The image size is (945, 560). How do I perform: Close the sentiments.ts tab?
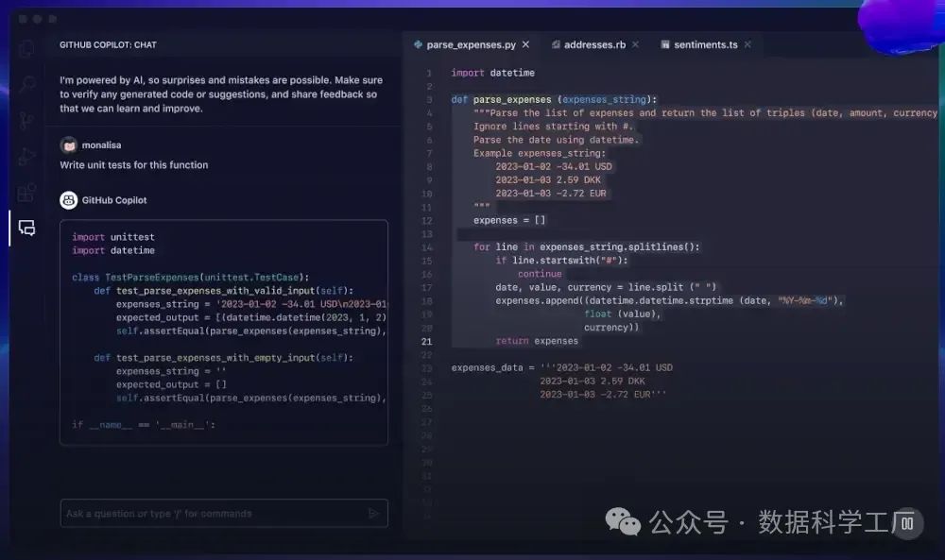pos(748,44)
